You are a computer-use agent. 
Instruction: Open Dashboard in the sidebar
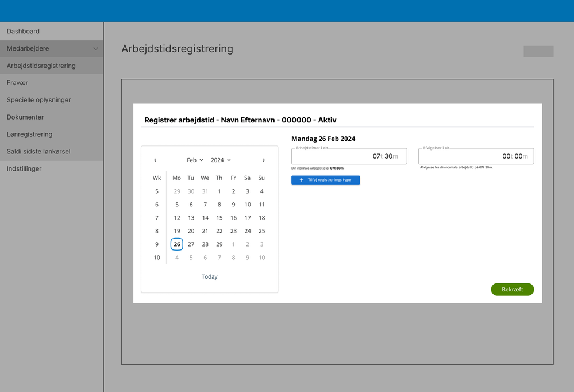tap(52, 31)
